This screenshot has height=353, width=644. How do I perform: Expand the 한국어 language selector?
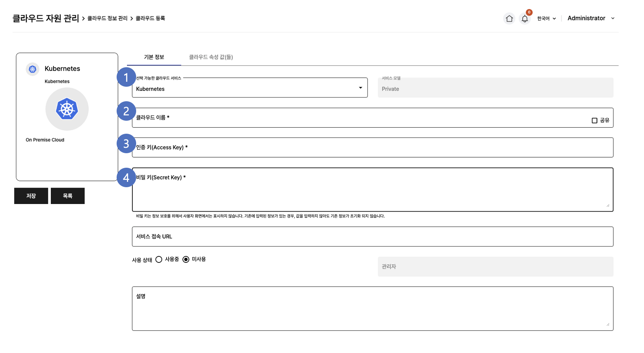[x=546, y=18]
